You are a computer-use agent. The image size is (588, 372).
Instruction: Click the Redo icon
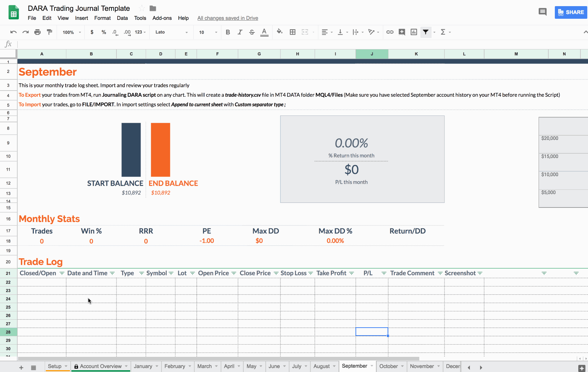pos(26,32)
